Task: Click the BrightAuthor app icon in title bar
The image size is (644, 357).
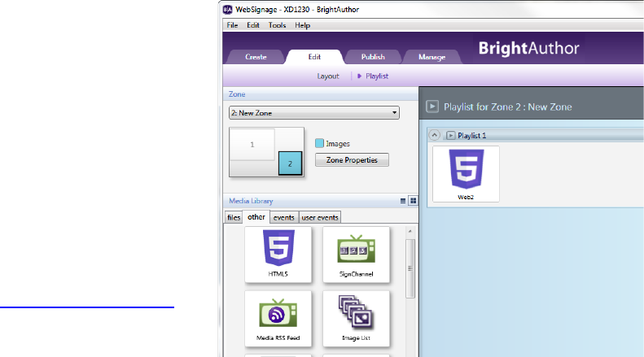Action: click(x=227, y=10)
